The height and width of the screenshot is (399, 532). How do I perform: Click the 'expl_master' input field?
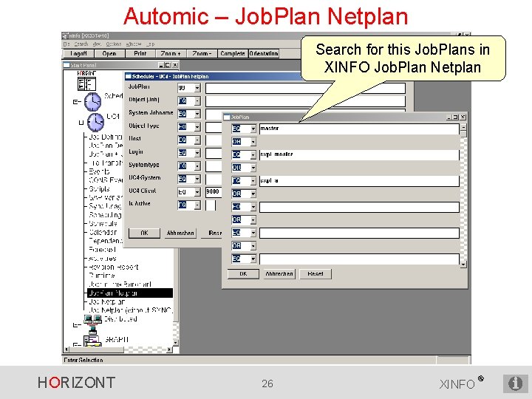pos(359,155)
